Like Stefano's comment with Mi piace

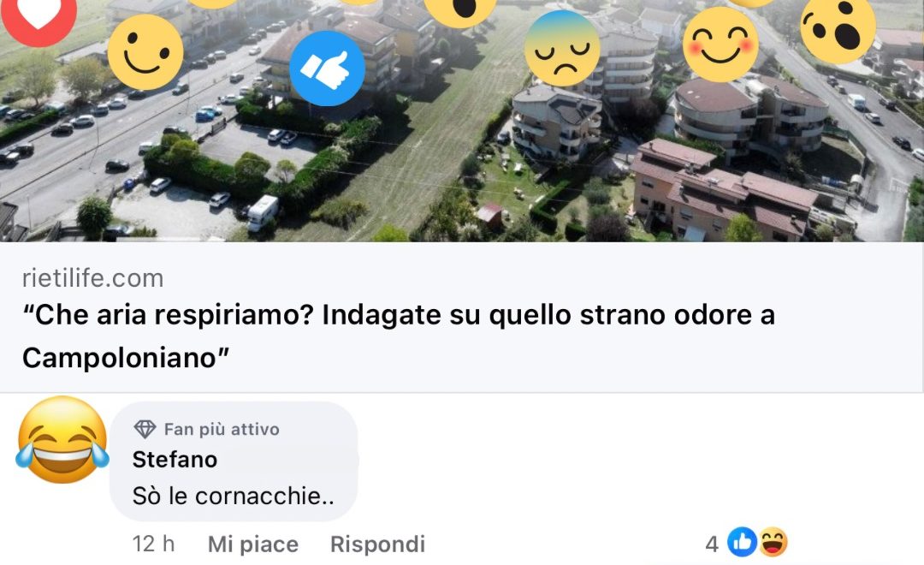point(252,544)
